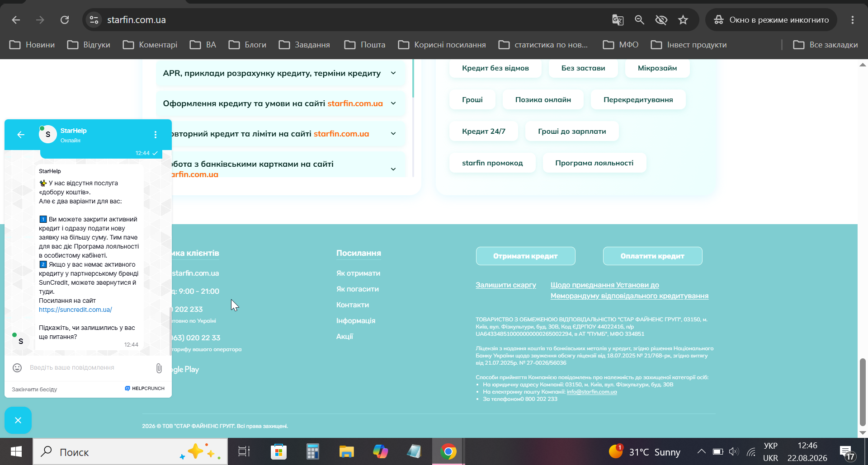The width and height of the screenshot is (868, 465).
Task: Click the Програма лояльності tag
Action: (x=594, y=163)
